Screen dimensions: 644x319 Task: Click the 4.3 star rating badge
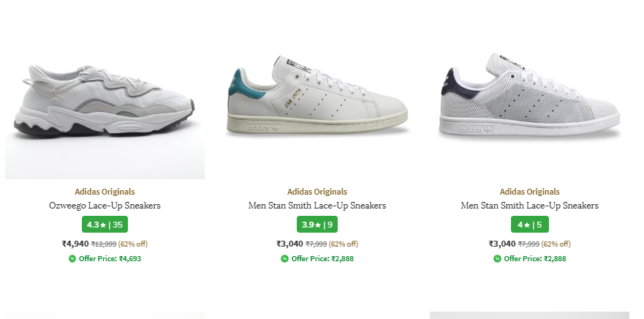click(105, 225)
